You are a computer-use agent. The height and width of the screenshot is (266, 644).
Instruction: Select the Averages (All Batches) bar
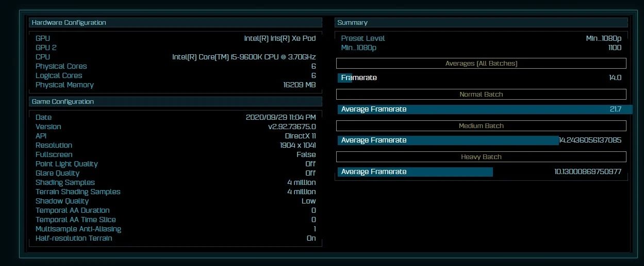481,64
